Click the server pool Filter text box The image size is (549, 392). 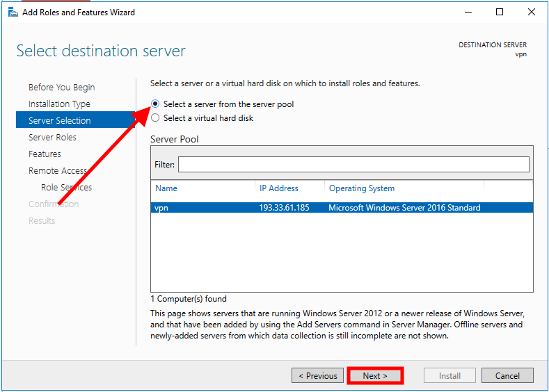pyautogui.click(x=353, y=164)
